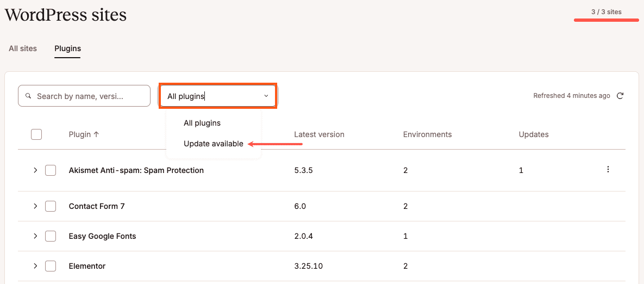
Task: Expand the Easy Google Fonts row
Action: (x=35, y=236)
